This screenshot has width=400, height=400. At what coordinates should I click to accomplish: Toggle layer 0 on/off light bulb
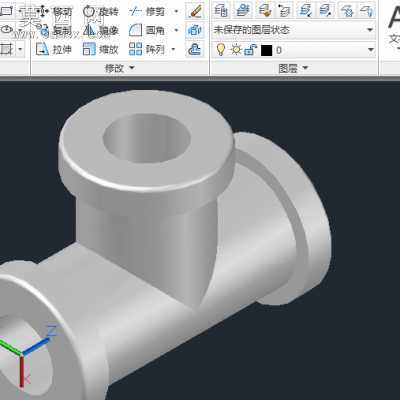tap(221, 50)
